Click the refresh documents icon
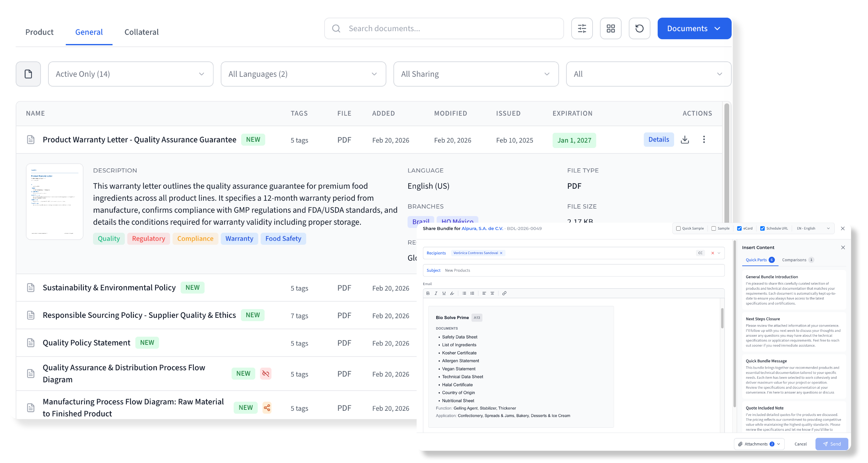 coord(639,29)
